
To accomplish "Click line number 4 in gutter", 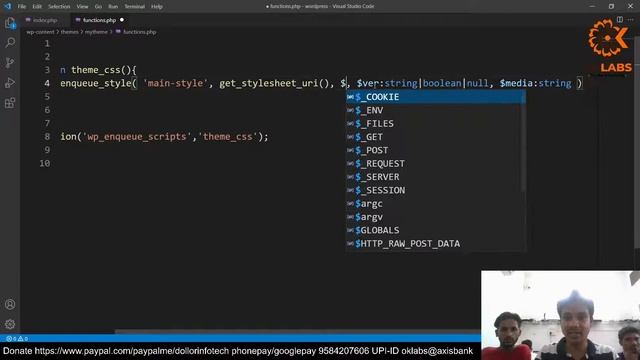I will coord(47,83).
